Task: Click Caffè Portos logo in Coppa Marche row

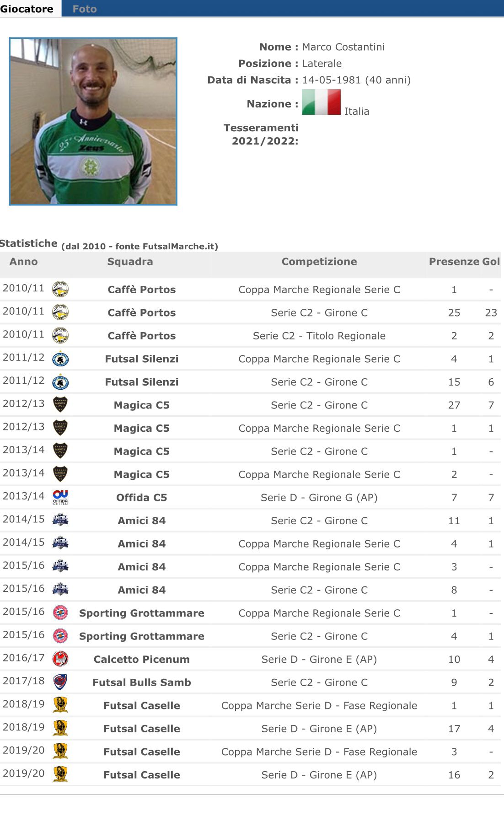Action: 60,289
